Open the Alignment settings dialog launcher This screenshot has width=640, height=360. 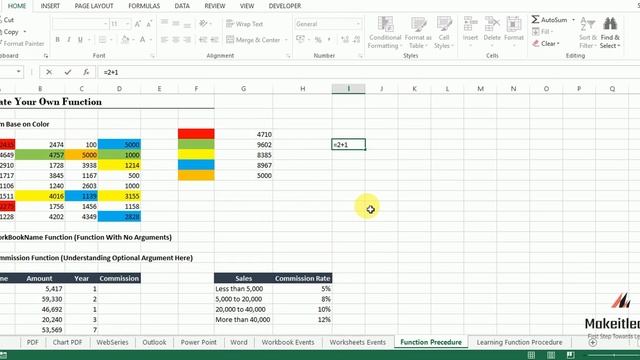[x=288, y=56]
